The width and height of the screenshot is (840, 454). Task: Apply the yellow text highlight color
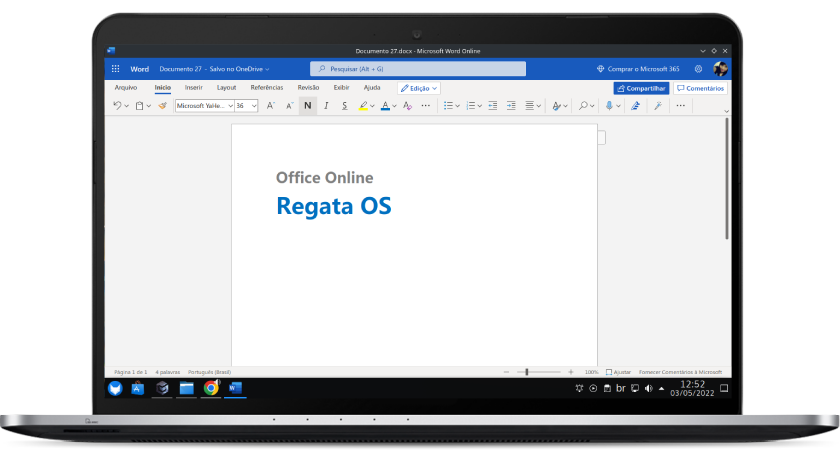pyautogui.click(x=363, y=106)
